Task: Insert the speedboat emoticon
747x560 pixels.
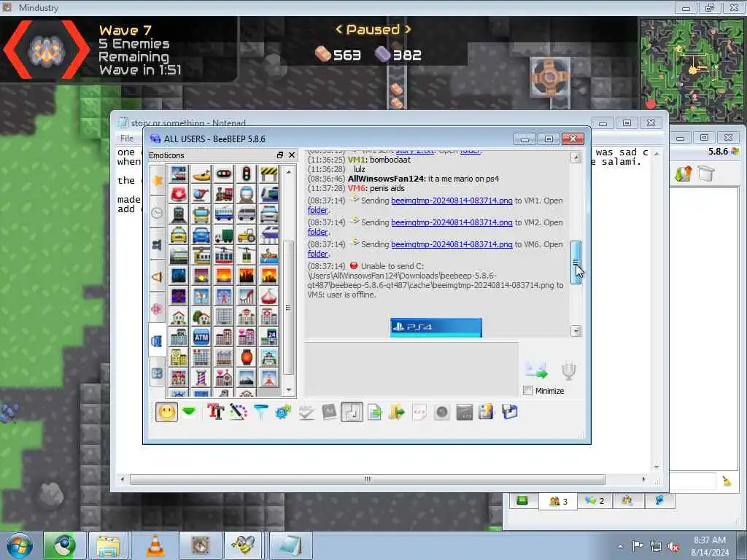Action: tap(201, 174)
